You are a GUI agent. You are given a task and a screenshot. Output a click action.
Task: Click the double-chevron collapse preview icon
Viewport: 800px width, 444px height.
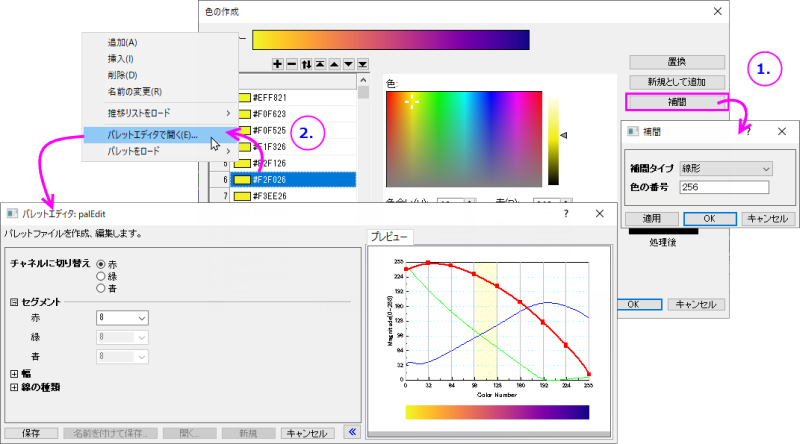pyautogui.click(x=352, y=432)
